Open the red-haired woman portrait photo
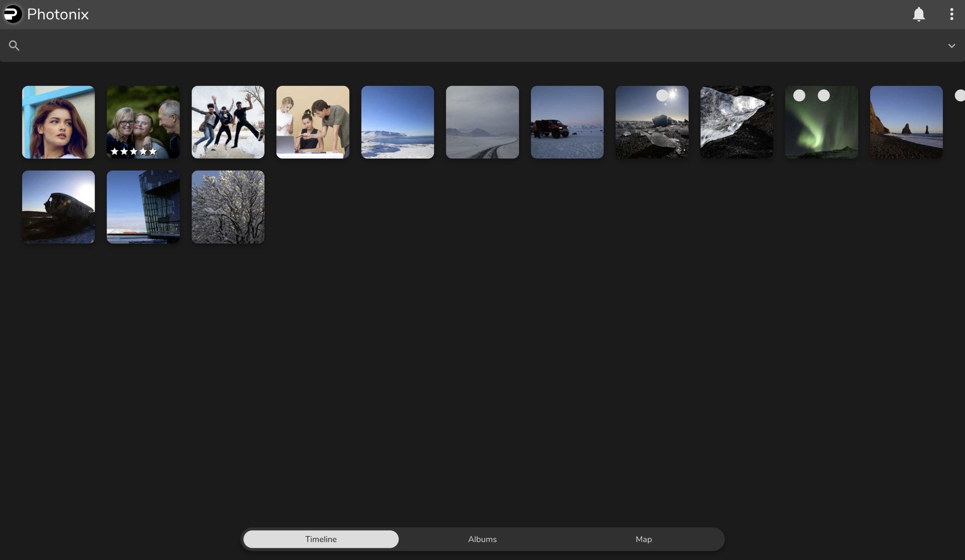The width and height of the screenshot is (965, 560). pos(58,122)
